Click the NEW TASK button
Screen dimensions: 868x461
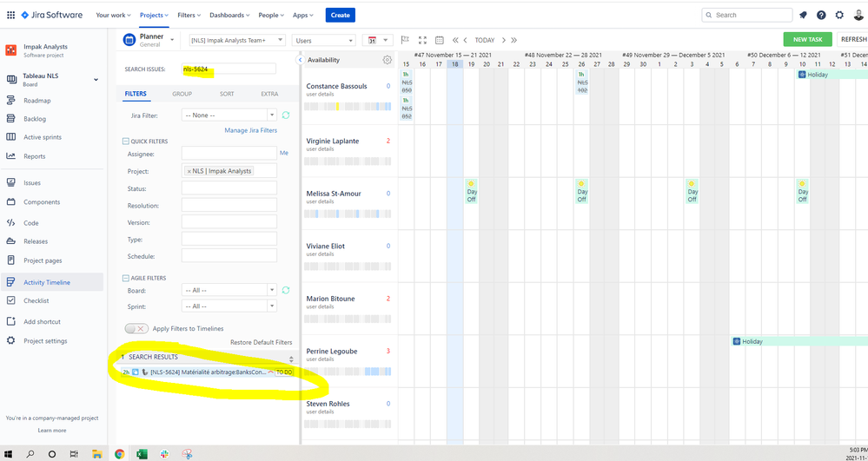pyautogui.click(x=808, y=39)
